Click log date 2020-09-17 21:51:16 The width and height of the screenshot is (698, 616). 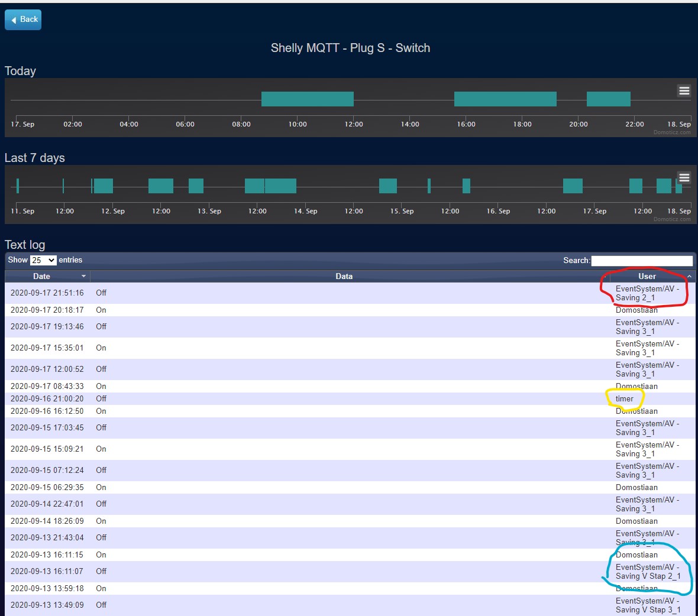[47, 293]
